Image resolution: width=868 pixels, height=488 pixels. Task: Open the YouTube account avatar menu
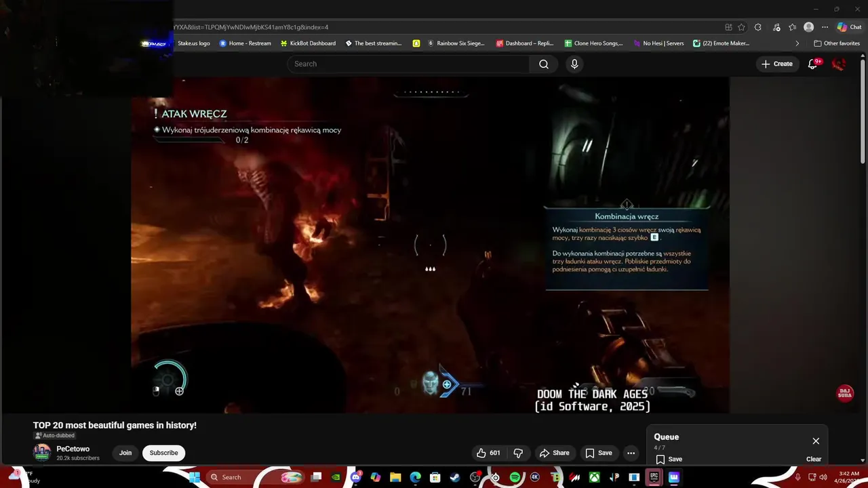pos(839,64)
